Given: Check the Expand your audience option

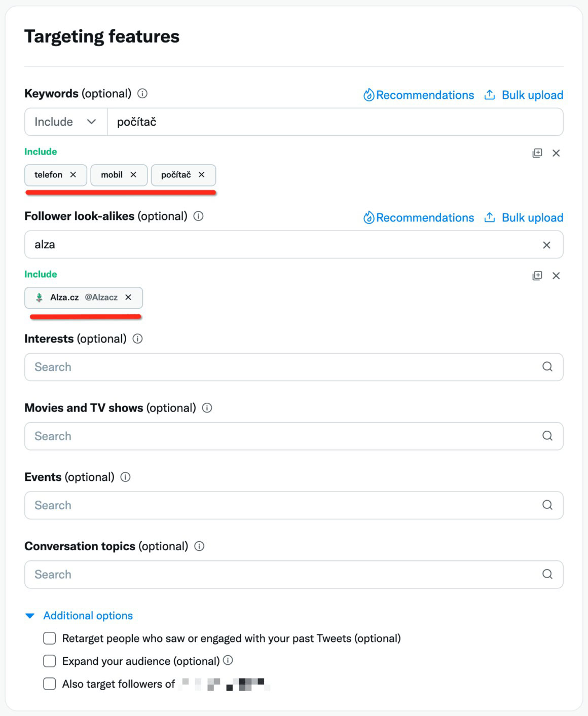Looking at the screenshot, I should [x=49, y=661].
